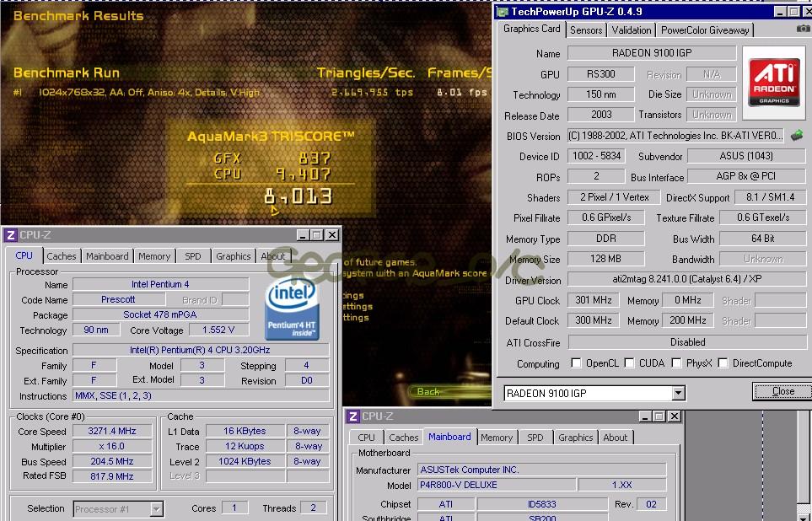Click the Driver Version ati2mtag field
Screen dimensions: 812x521
point(686,279)
